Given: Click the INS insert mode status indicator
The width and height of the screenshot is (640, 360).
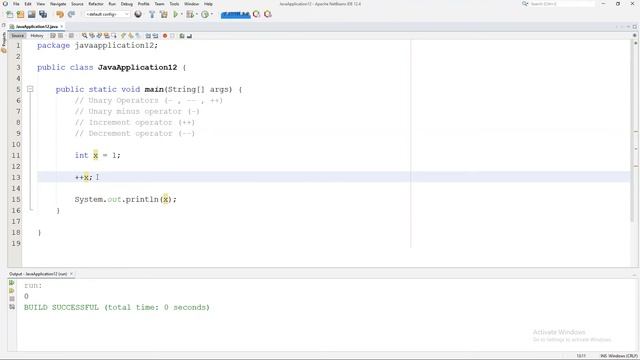Looking at the screenshot, I should coord(603,356).
